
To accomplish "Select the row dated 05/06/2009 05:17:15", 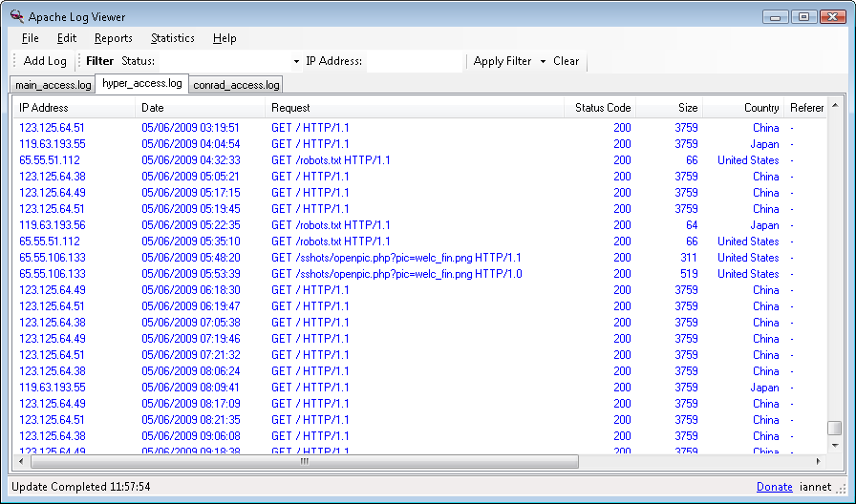I will coord(419,193).
